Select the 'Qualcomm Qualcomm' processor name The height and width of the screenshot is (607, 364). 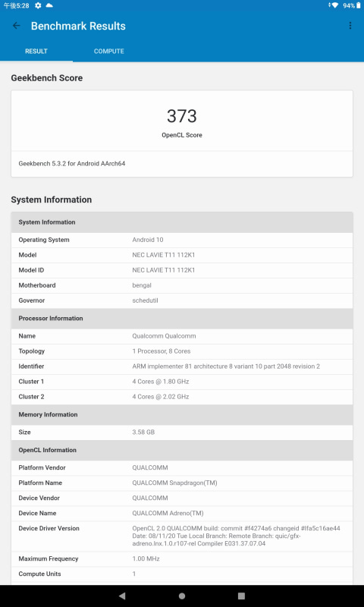164,336
